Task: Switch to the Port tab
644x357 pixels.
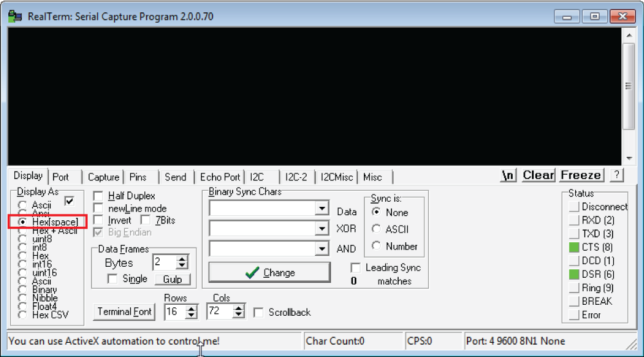Action: point(61,177)
